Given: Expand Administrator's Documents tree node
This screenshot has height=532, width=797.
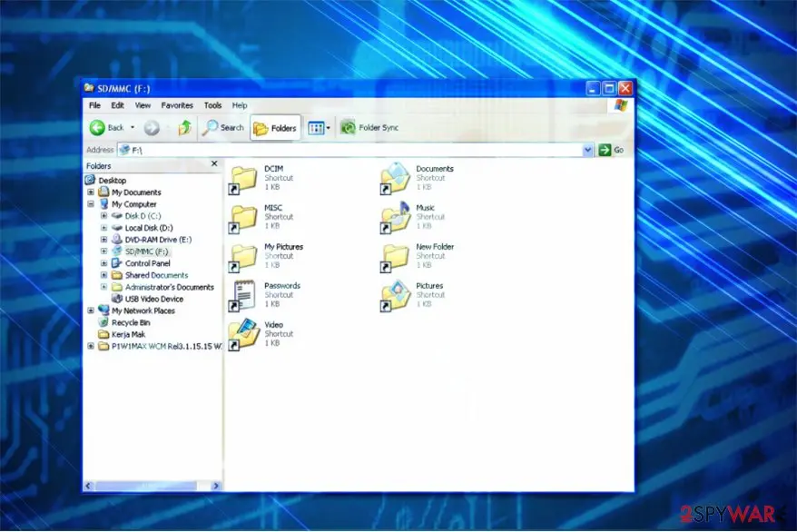Looking at the screenshot, I should (104, 287).
